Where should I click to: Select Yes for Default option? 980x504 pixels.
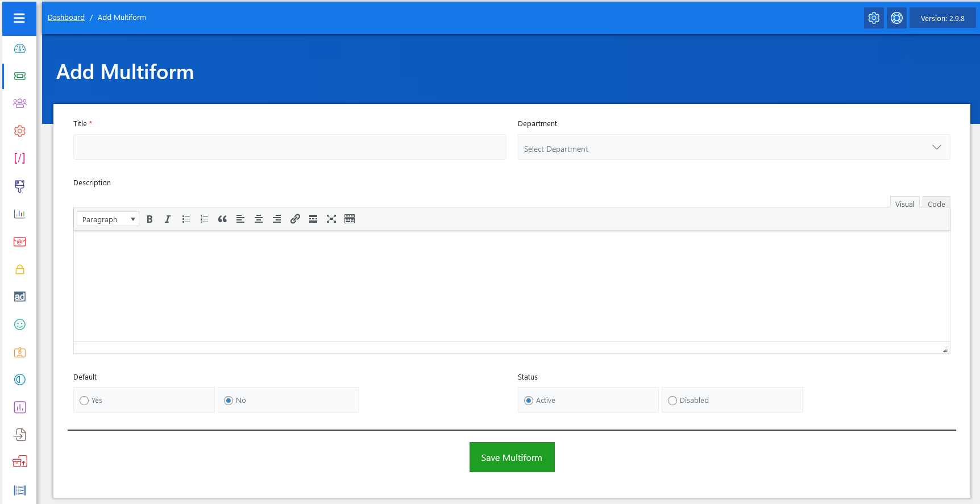[x=85, y=401]
